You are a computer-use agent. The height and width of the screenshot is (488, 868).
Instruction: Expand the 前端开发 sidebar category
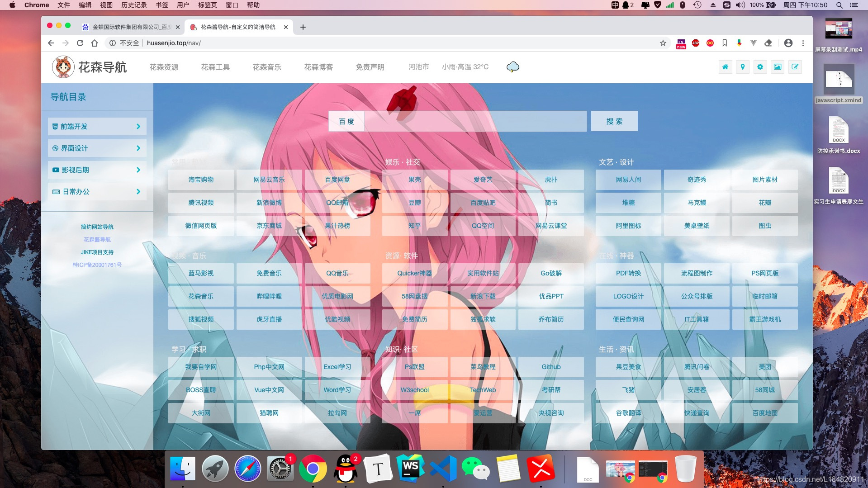[x=97, y=127]
